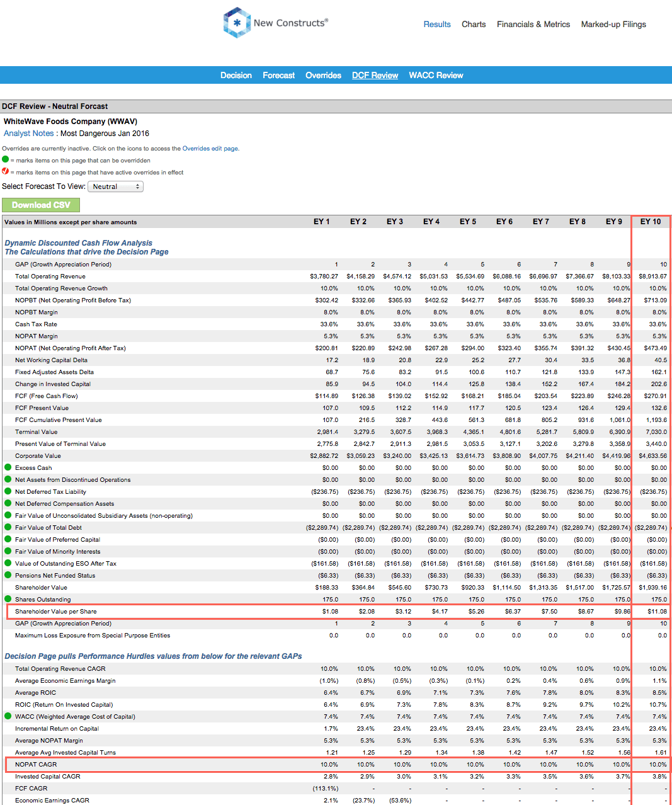The height and width of the screenshot is (805, 672).
Task: Click override dot for Fair Value of Total Debt
Action: (x=8, y=527)
